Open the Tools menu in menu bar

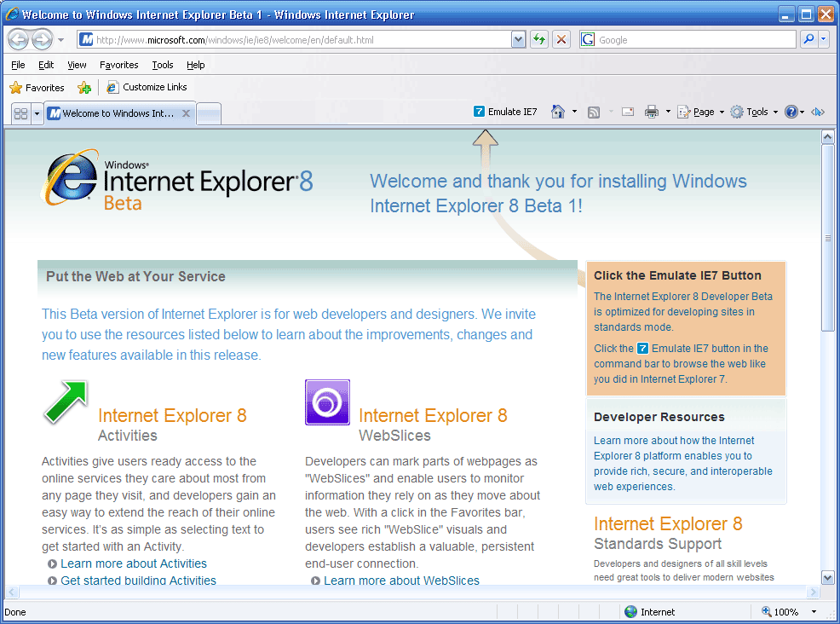pos(163,65)
